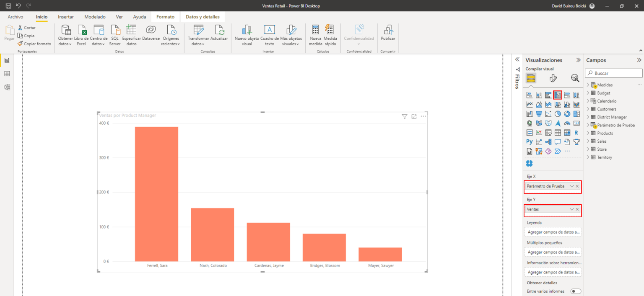Click Actualizar in the ribbon
Image resolution: width=644 pixels, height=296 pixels.
pos(219,33)
